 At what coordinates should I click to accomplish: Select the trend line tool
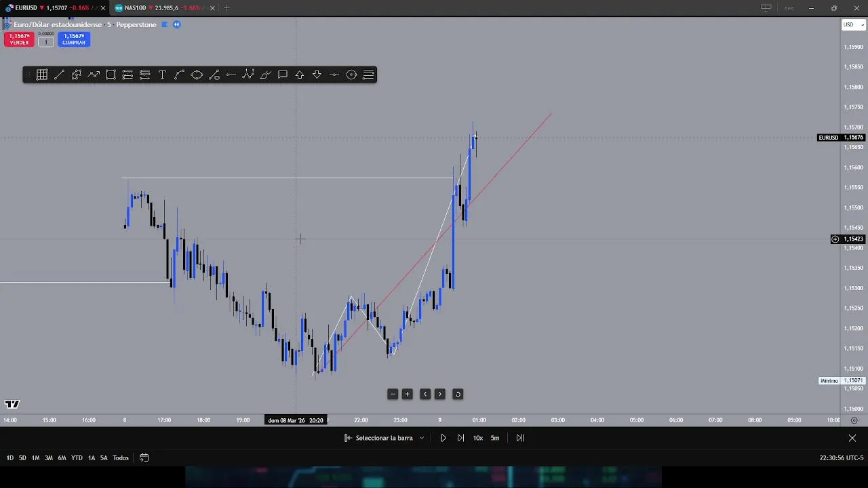[59, 75]
